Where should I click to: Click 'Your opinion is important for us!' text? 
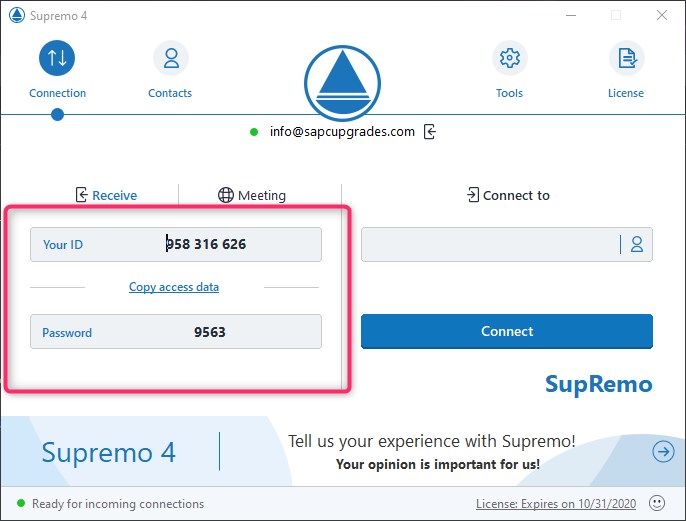point(438,464)
